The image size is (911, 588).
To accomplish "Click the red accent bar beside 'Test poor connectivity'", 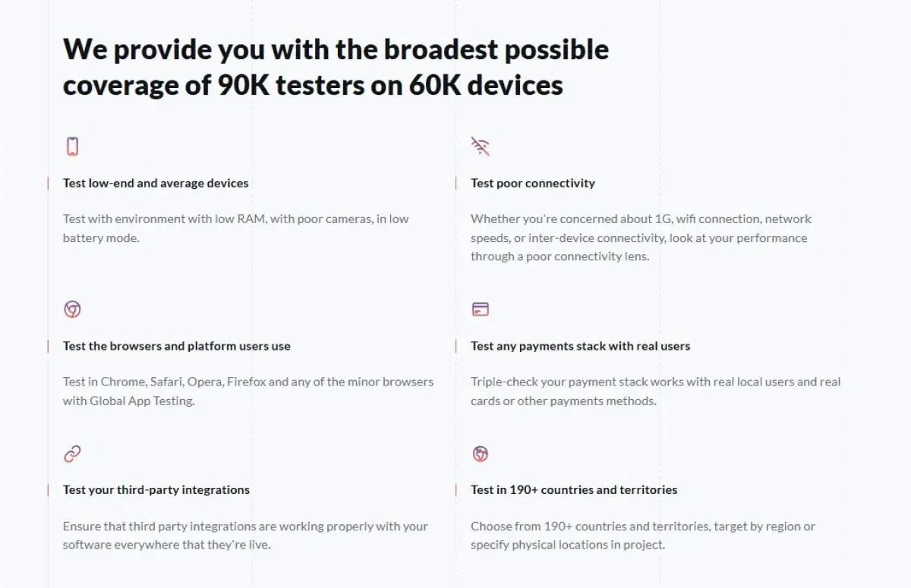I will pos(455,184).
